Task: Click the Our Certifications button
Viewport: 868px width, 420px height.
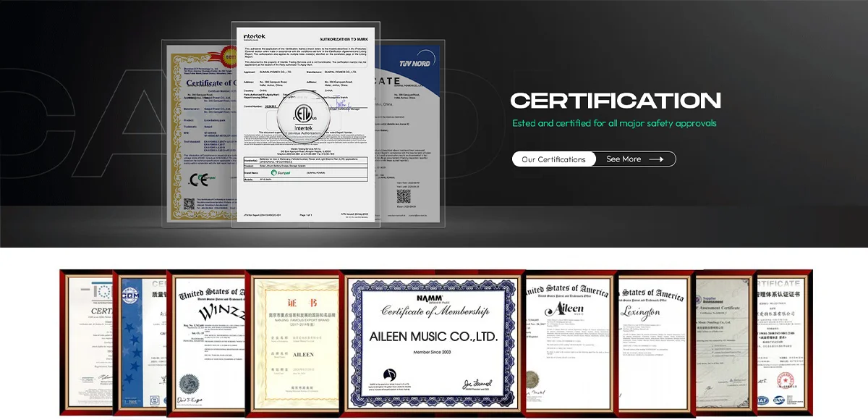Action: pyautogui.click(x=553, y=159)
